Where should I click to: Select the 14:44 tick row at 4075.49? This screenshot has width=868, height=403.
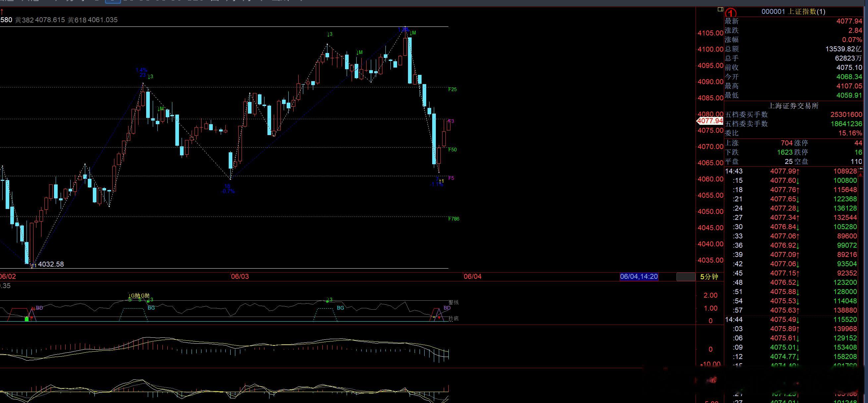tap(791, 320)
